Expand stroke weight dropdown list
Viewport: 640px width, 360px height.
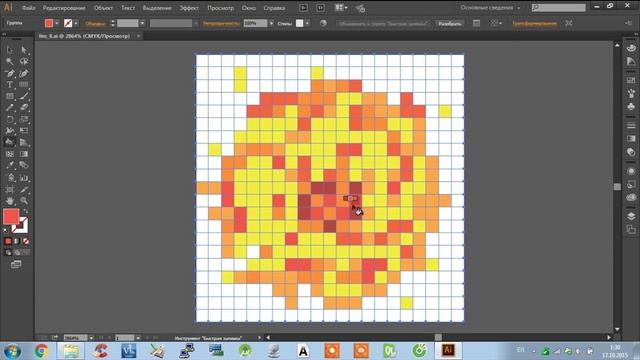[x=142, y=23]
